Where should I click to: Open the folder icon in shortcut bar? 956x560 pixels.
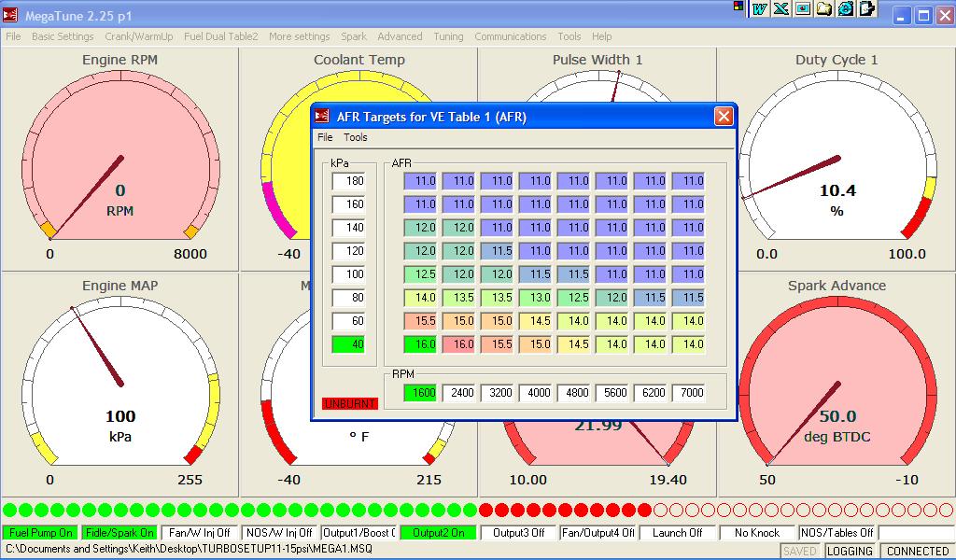(823, 8)
